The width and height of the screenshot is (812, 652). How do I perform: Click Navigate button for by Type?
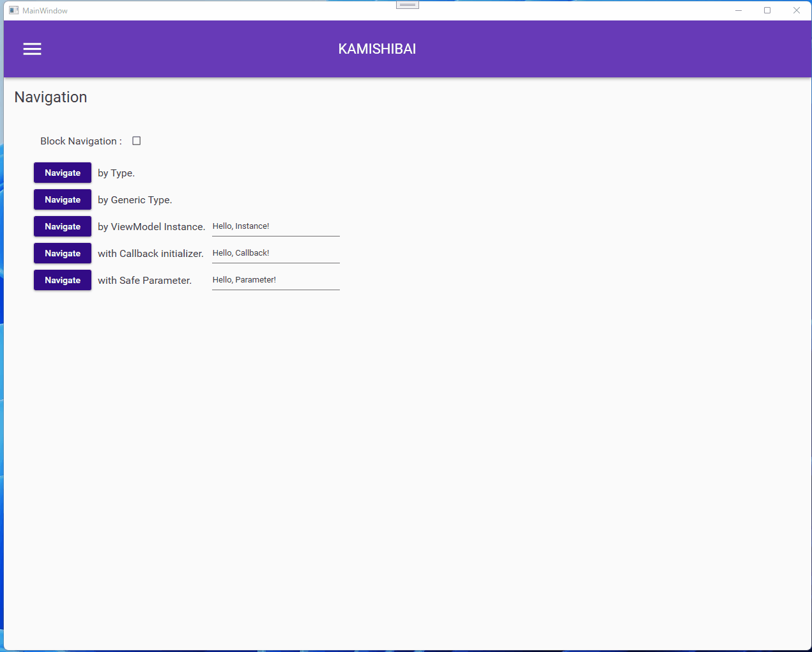pyautogui.click(x=63, y=173)
